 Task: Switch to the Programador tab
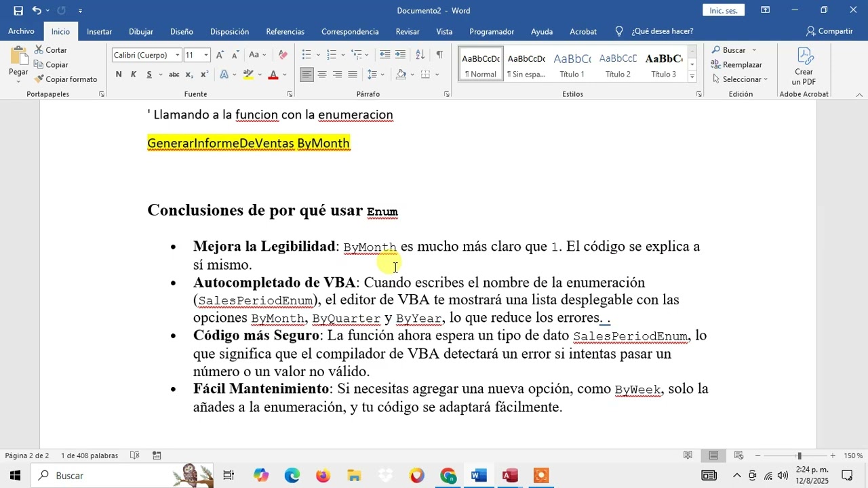(x=492, y=31)
